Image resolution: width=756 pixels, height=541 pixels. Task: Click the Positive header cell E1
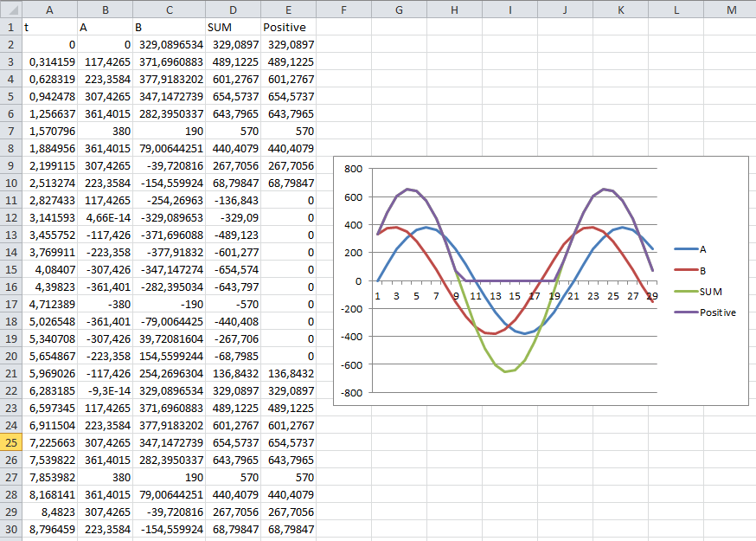(x=289, y=27)
